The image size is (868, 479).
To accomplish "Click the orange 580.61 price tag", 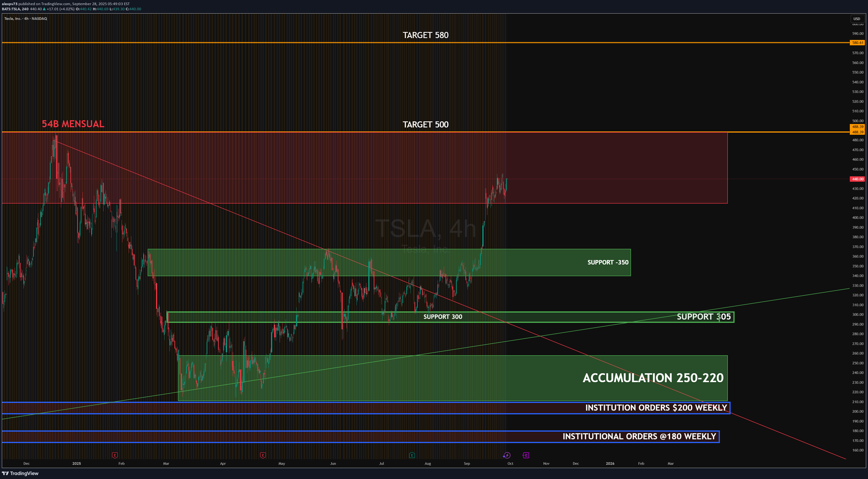I will 857,43.
